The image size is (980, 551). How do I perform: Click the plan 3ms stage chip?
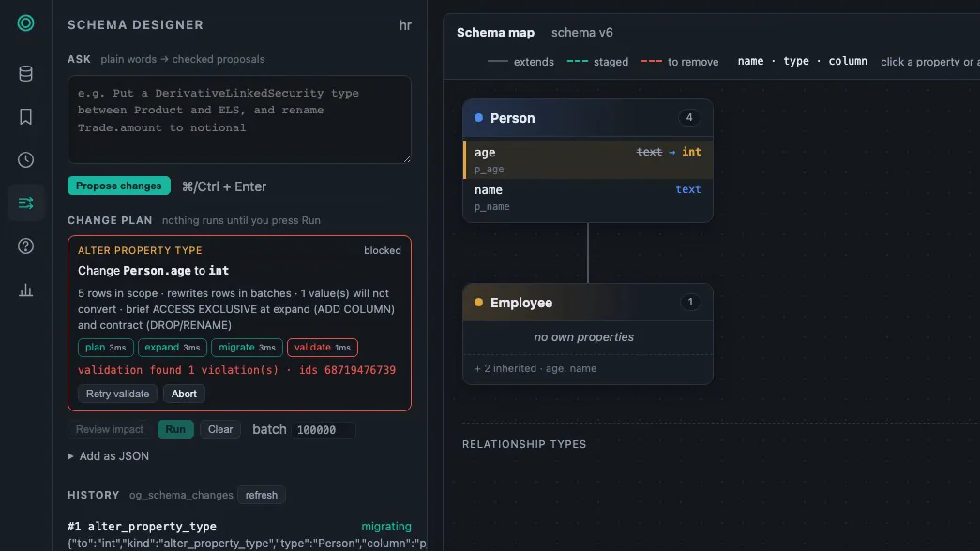(x=106, y=348)
